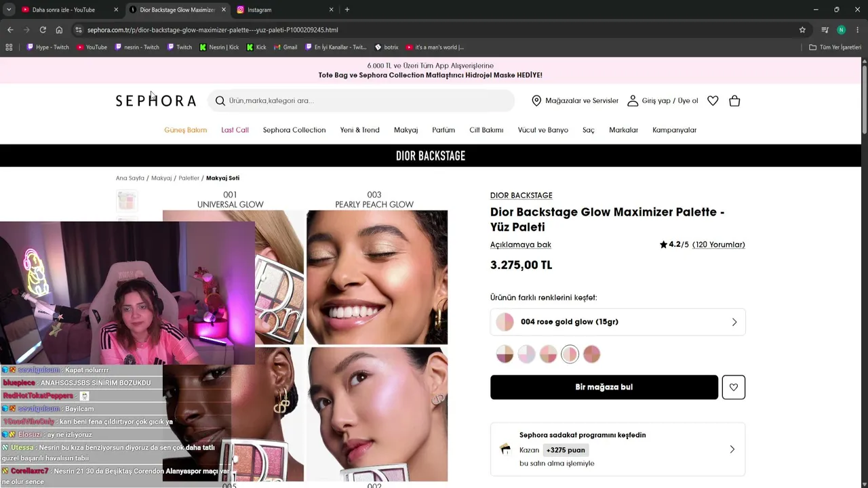Select the first brown-toned shade swatch
Viewport: 868px width, 488px height.
click(x=505, y=354)
